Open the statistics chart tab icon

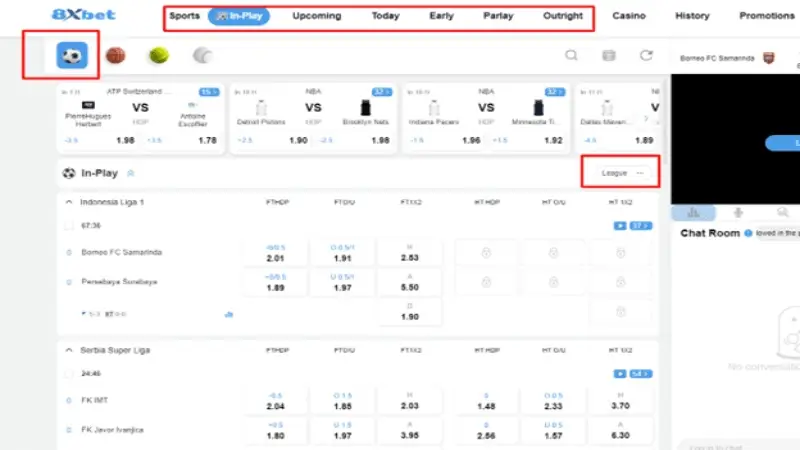tap(694, 212)
